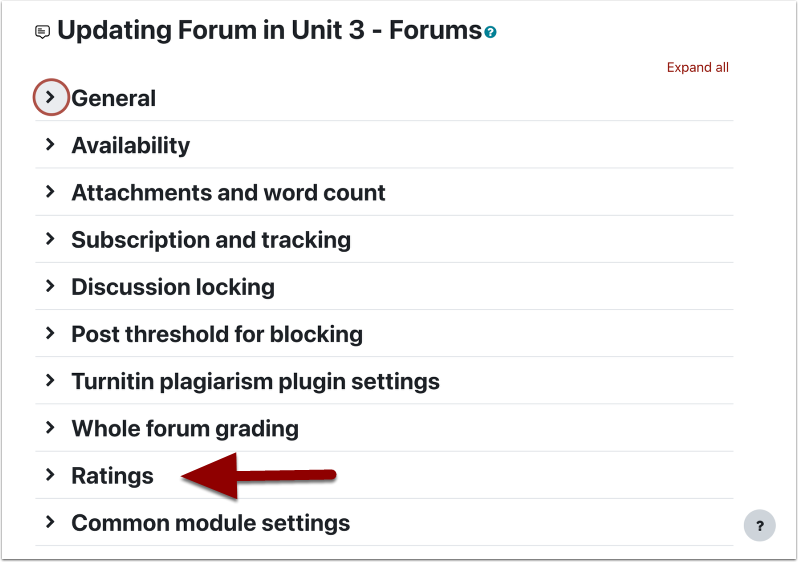Screen dimensions: 798x562
Task: Expand the Discussion locking chevron
Action: [x=50, y=286]
